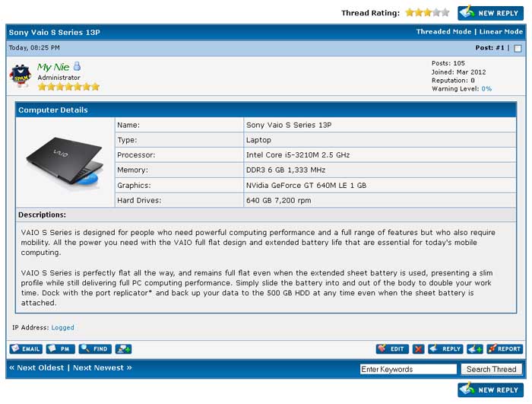Send a PM to the poster
Image resolution: width=532 pixels, height=404 pixels.
(60, 348)
